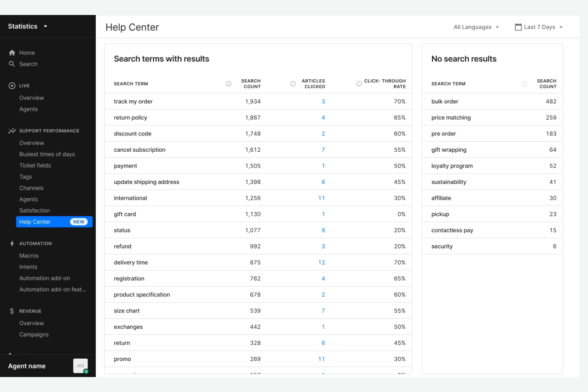Open Macros under Automation
This screenshot has width=588, height=392.
tap(29, 256)
